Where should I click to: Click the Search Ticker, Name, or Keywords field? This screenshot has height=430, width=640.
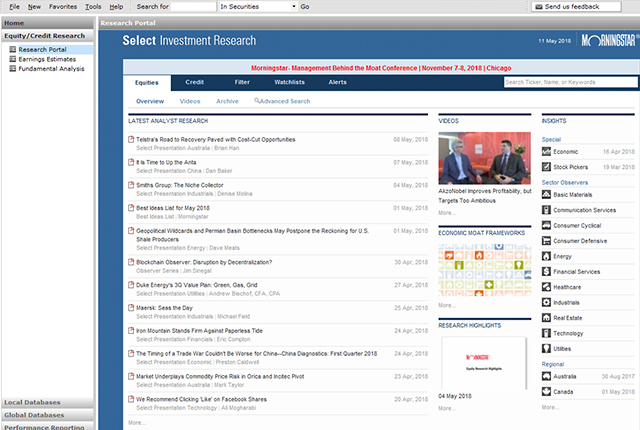(565, 83)
